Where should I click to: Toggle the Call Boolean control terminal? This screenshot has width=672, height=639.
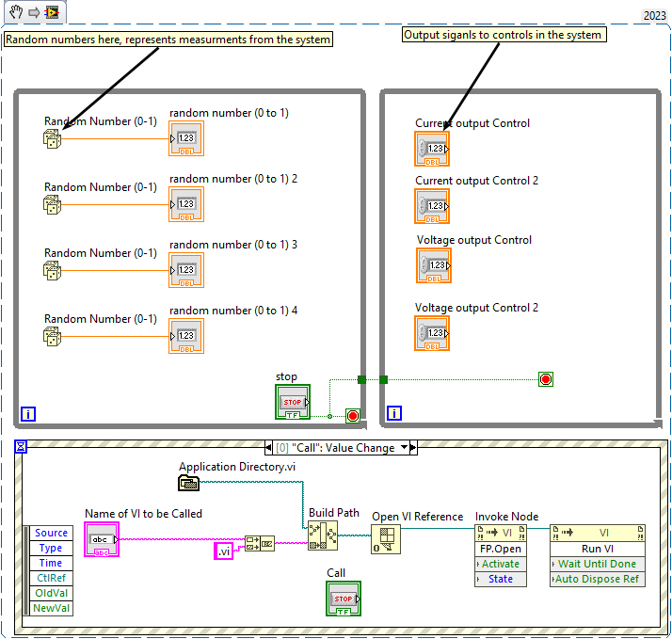click(x=343, y=599)
